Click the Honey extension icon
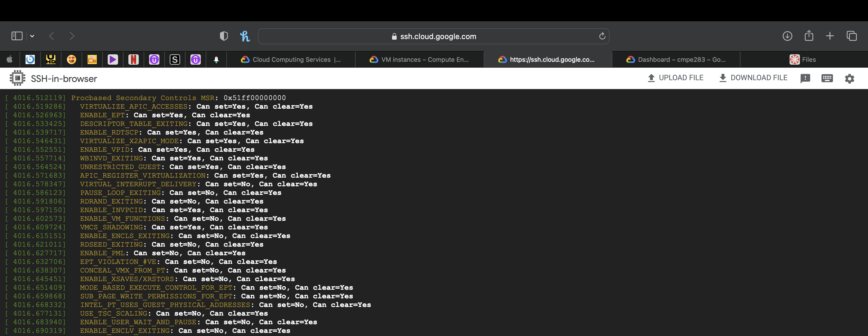 click(246, 36)
